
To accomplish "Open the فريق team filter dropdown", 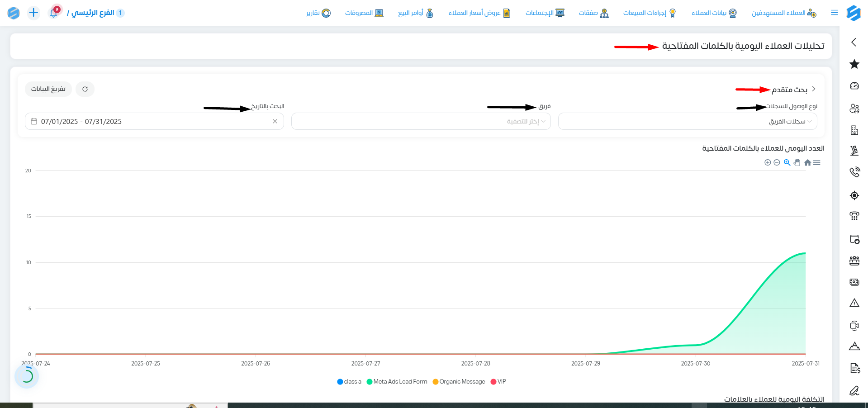I will tap(421, 121).
